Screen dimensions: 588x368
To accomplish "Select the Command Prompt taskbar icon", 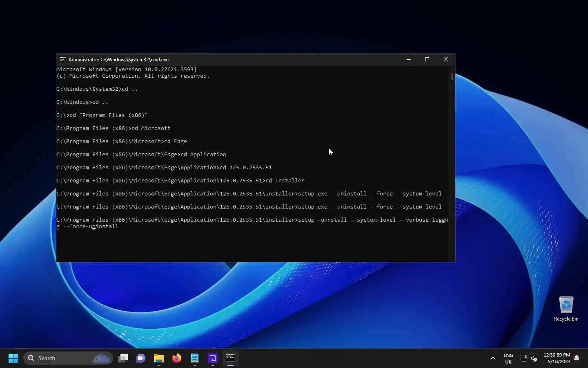I will 231,358.
